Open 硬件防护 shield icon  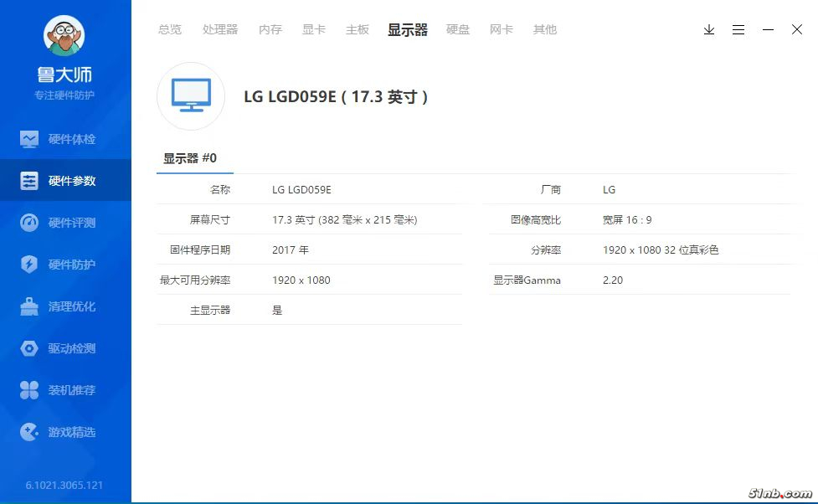tap(29, 265)
